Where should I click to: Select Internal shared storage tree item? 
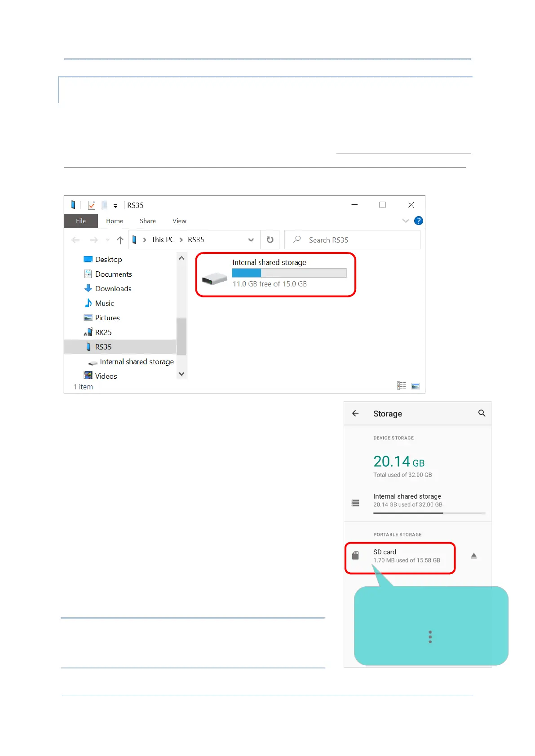pos(131,362)
